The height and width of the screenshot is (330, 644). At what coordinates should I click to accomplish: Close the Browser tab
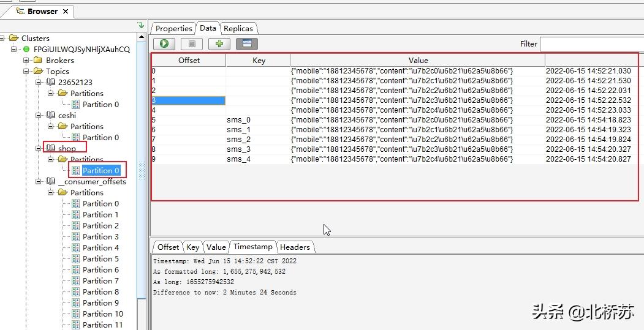pos(66,12)
